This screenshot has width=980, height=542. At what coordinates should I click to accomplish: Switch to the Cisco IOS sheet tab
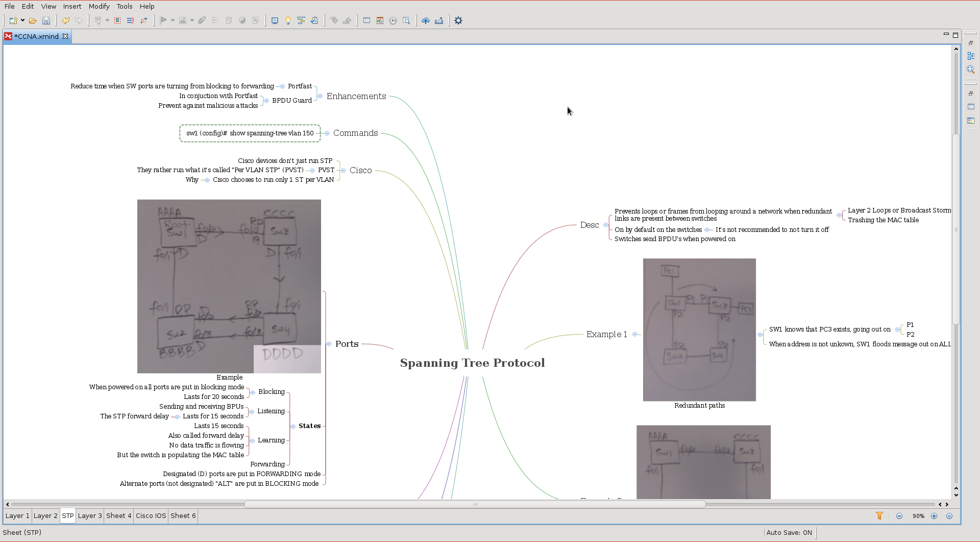click(x=151, y=516)
